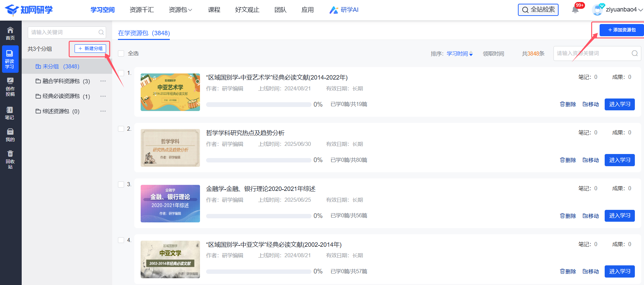Click the 添加资源包 button
The image size is (644, 285).
pos(621,30)
